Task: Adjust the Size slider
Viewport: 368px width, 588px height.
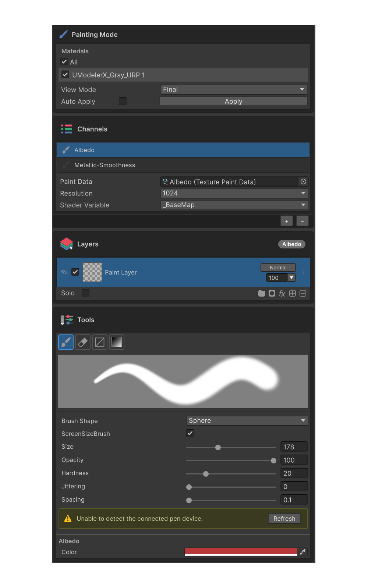Action: click(231, 447)
